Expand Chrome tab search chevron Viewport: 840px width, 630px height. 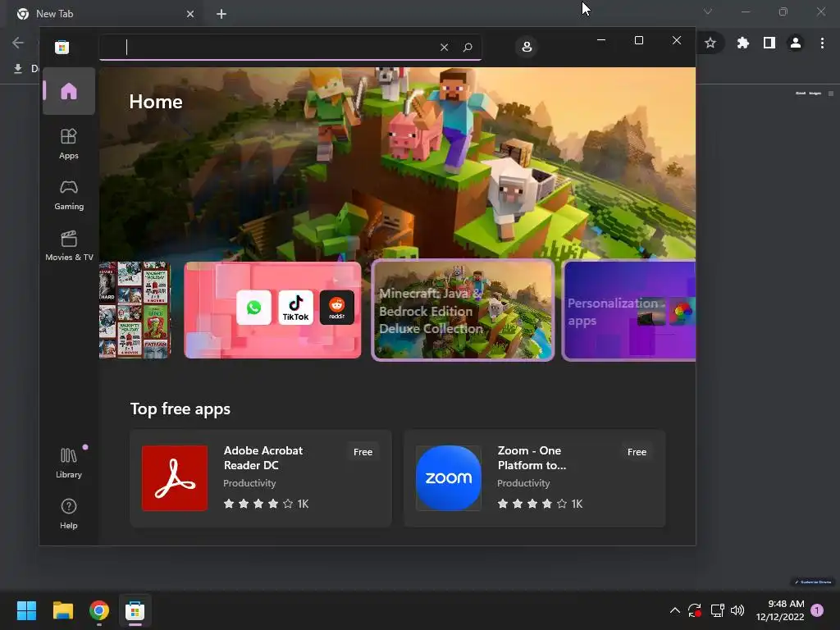[708, 11]
